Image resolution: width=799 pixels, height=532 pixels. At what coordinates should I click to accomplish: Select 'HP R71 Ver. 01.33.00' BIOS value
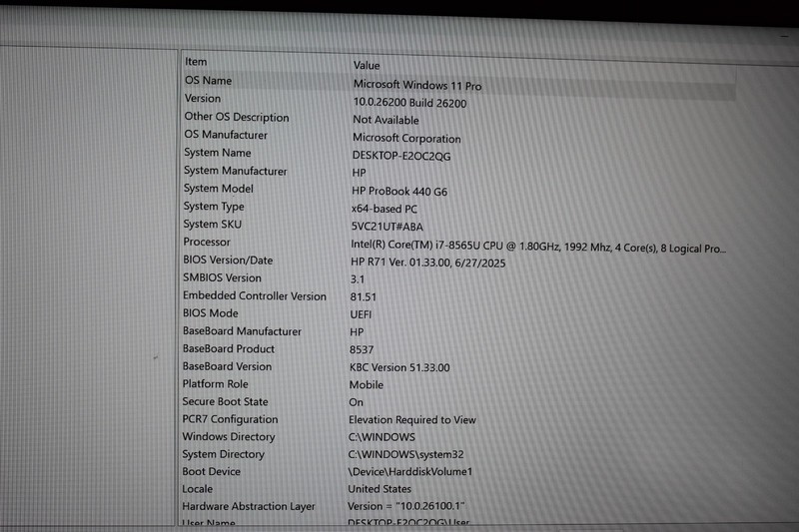[428, 263]
